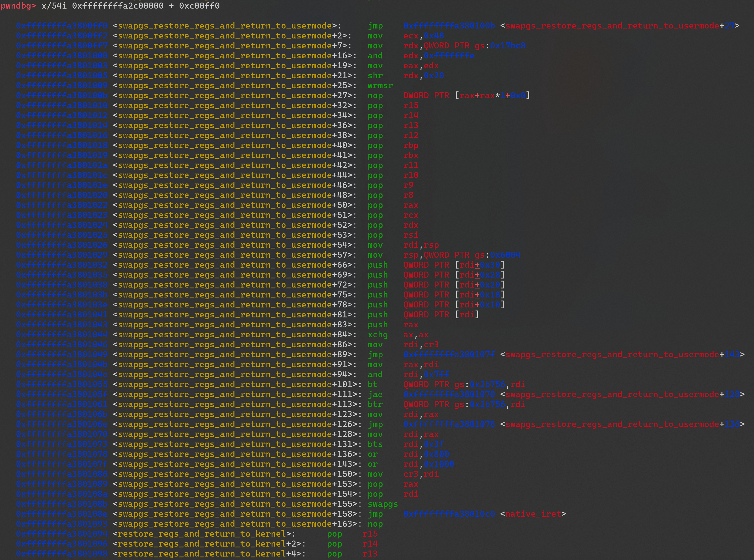Click operand rsp,QWORD PTR gs:0x6004
The image size is (754, 560).
tap(462, 255)
